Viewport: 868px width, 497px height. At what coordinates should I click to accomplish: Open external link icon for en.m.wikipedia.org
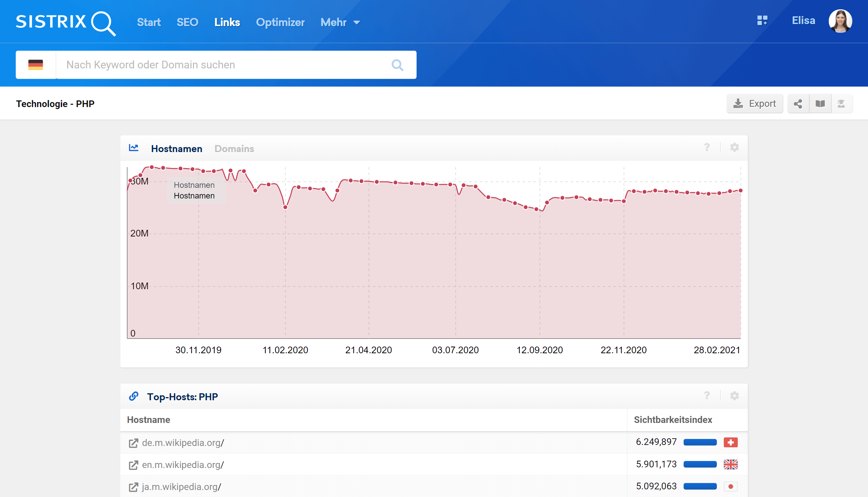tap(133, 465)
